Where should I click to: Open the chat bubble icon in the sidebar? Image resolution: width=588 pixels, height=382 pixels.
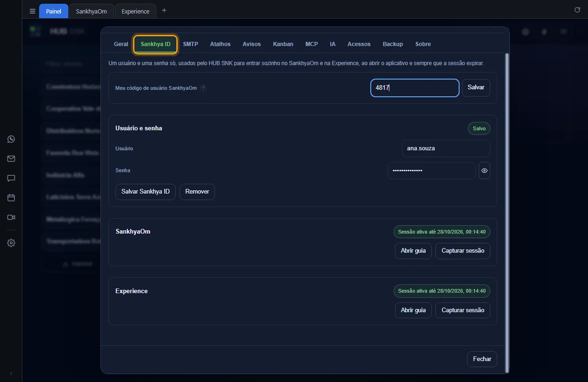(11, 178)
